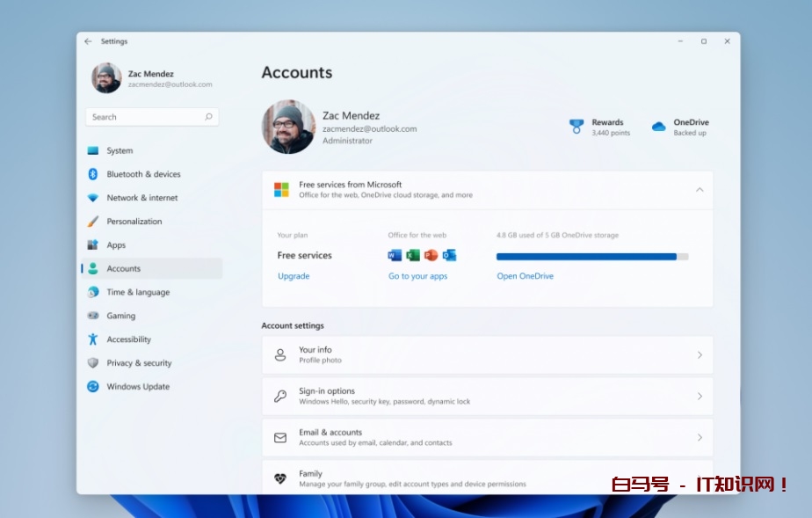Click the Outlook icon in Office for the web

(449, 255)
